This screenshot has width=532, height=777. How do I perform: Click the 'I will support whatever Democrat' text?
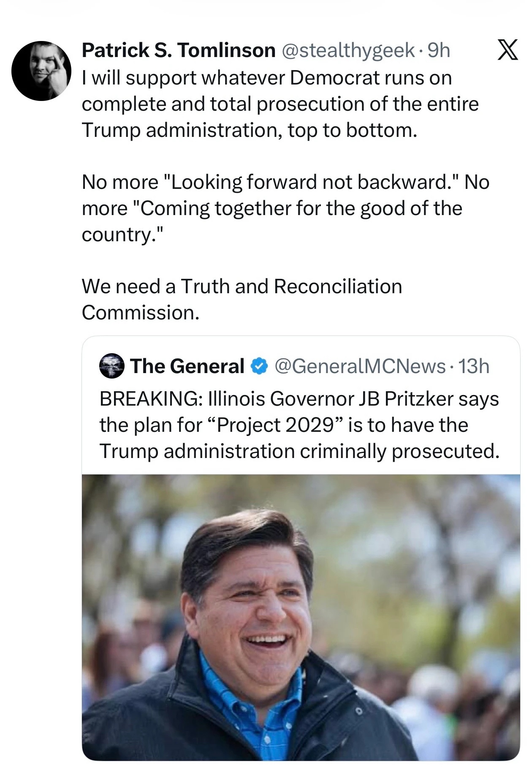click(x=266, y=78)
